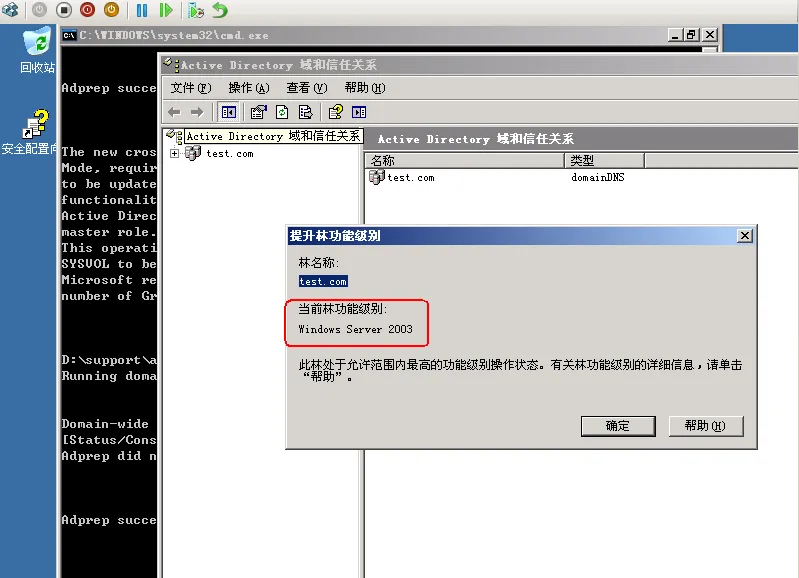Open the 文件(F) menu
799x578 pixels.
coord(191,88)
